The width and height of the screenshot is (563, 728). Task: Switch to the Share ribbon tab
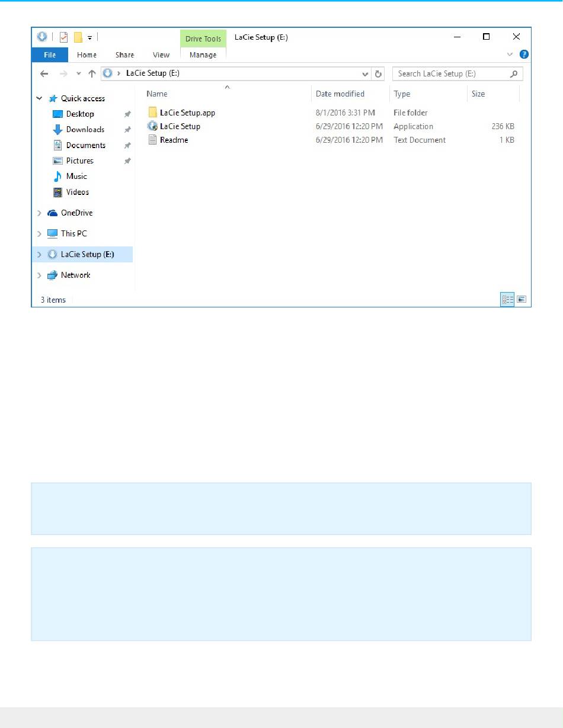(x=124, y=54)
